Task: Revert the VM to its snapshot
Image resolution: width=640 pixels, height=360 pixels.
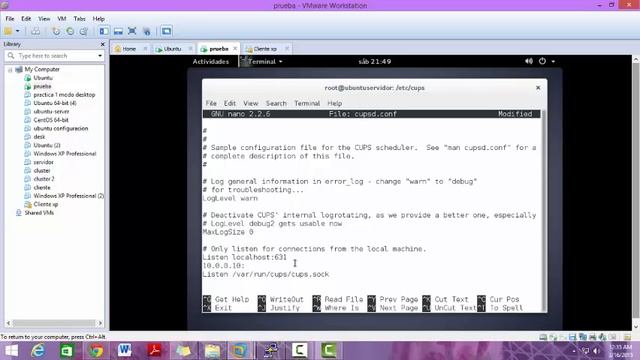Action: point(70,31)
